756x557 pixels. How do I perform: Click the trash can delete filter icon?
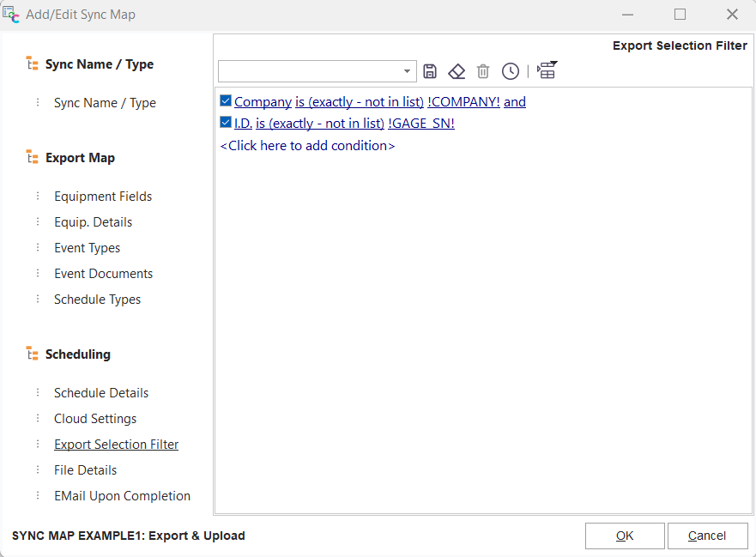pyautogui.click(x=483, y=71)
